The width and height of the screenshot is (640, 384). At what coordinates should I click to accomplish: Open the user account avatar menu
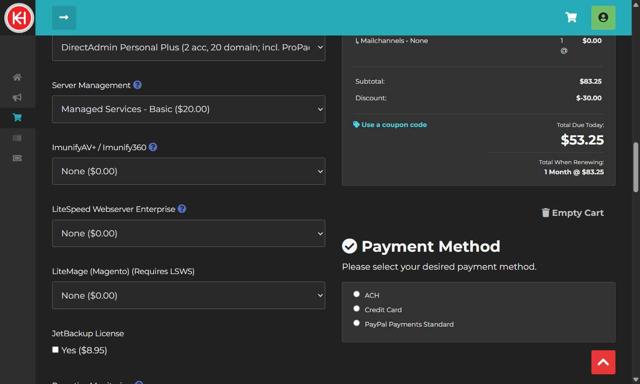[603, 18]
